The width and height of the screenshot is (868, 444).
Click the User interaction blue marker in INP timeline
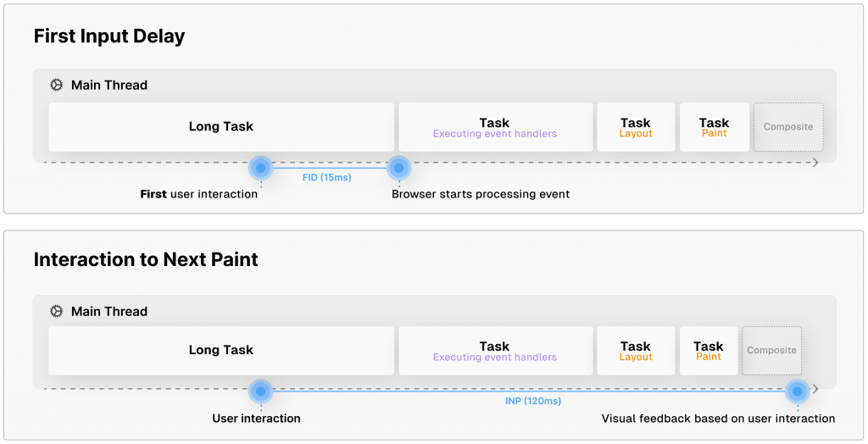click(x=260, y=391)
